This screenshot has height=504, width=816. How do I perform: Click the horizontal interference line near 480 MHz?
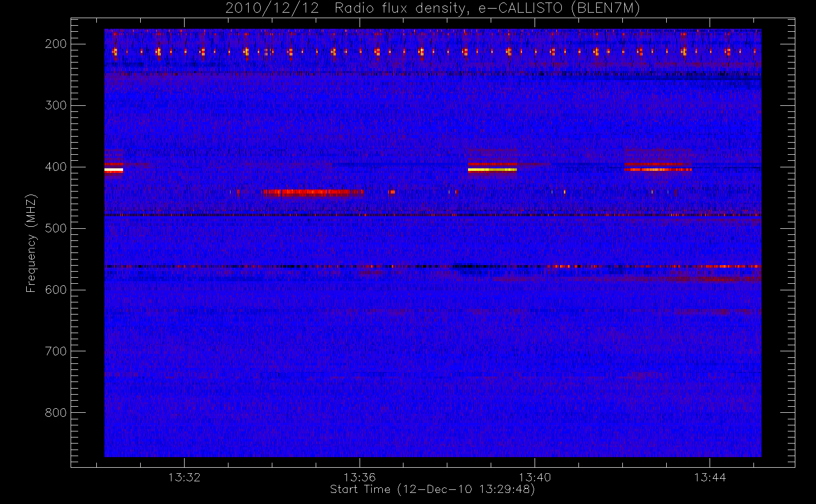[x=433, y=215]
